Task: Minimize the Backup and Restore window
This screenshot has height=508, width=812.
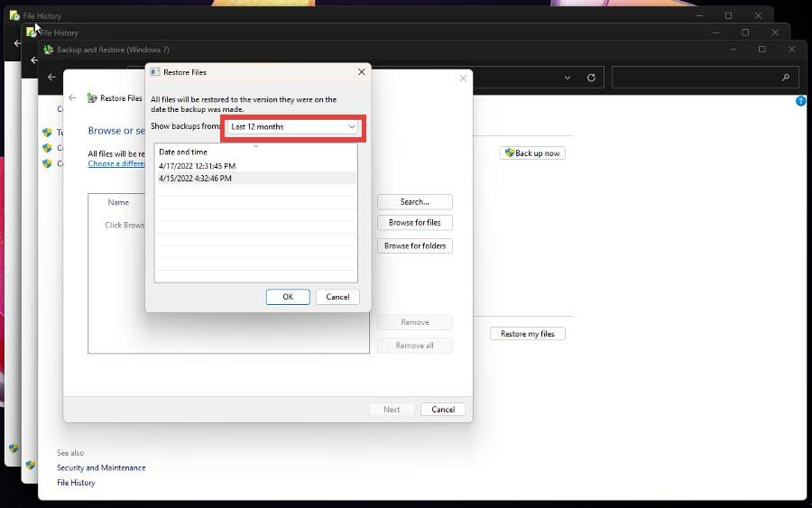Action: (x=733, y=50)
